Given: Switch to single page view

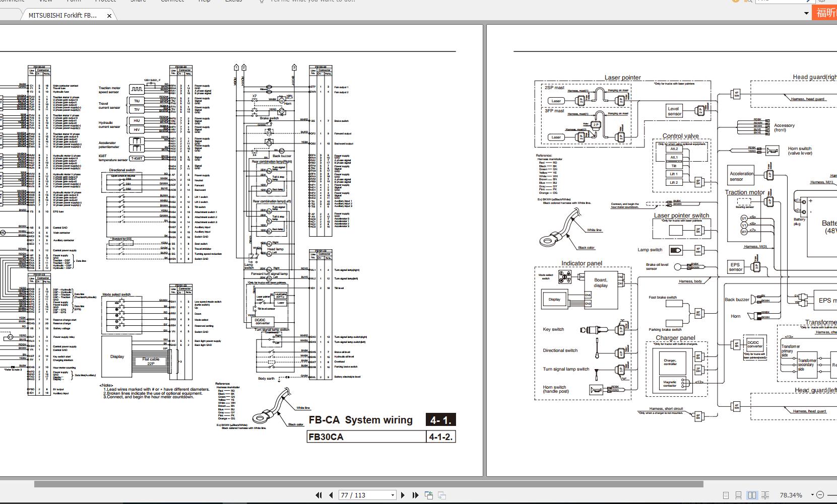Looking at the screenshot, I should point(726,495).
